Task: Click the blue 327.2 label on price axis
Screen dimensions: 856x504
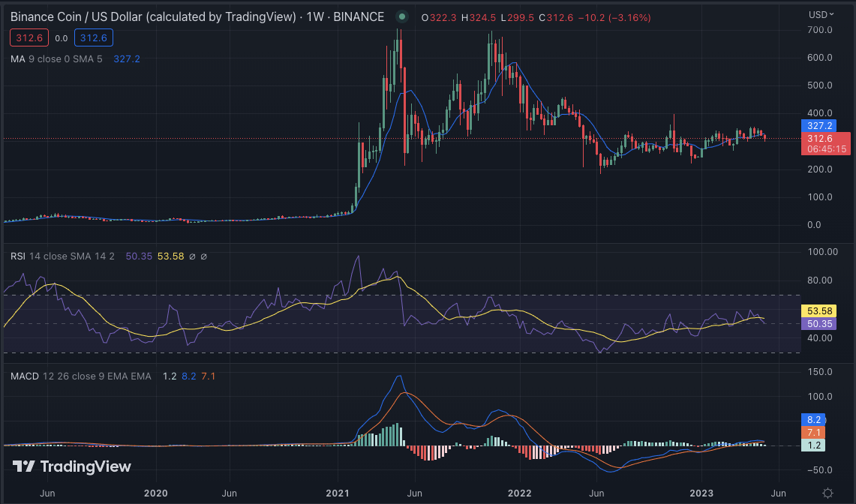Action: (x=818, y=126)
